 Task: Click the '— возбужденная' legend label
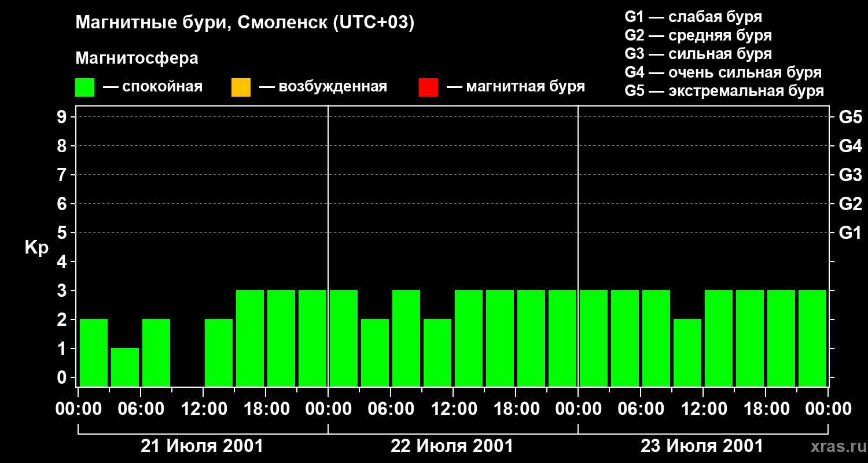coord(323,87)
